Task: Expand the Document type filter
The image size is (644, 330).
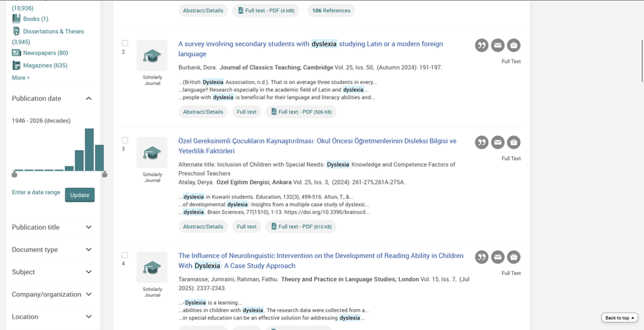Action: tap(89, 250)
